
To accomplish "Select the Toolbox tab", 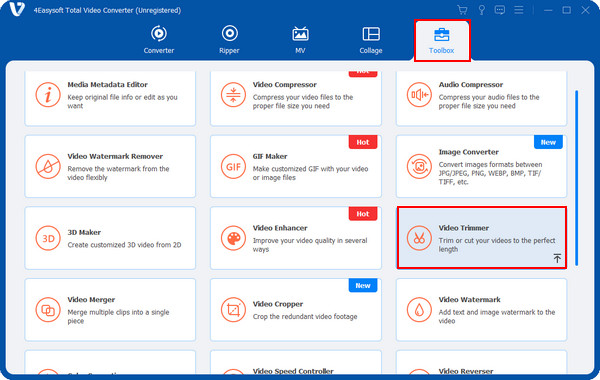I will [442, 40].
